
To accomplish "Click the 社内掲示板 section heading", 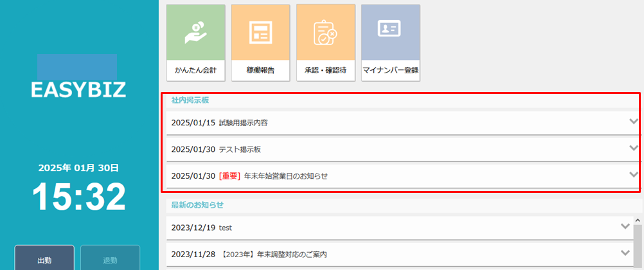I will click(x=190, y=100).
